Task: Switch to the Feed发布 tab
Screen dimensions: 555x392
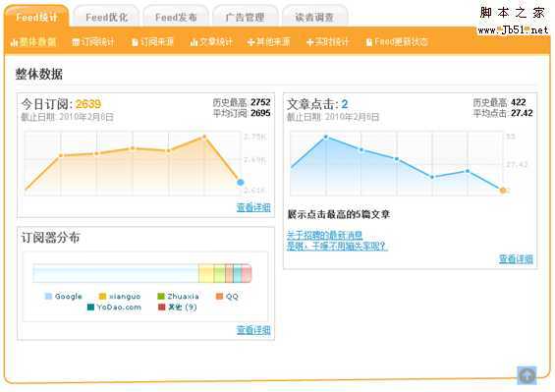Action: click(176, 17)
